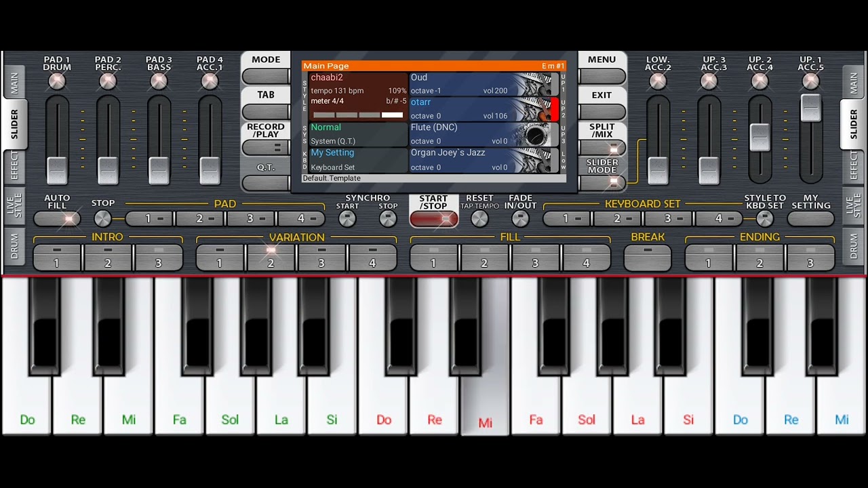Adjust the UP. 2 ACC.4 volume slider
868x488 pixels.
tap(759, 138)
